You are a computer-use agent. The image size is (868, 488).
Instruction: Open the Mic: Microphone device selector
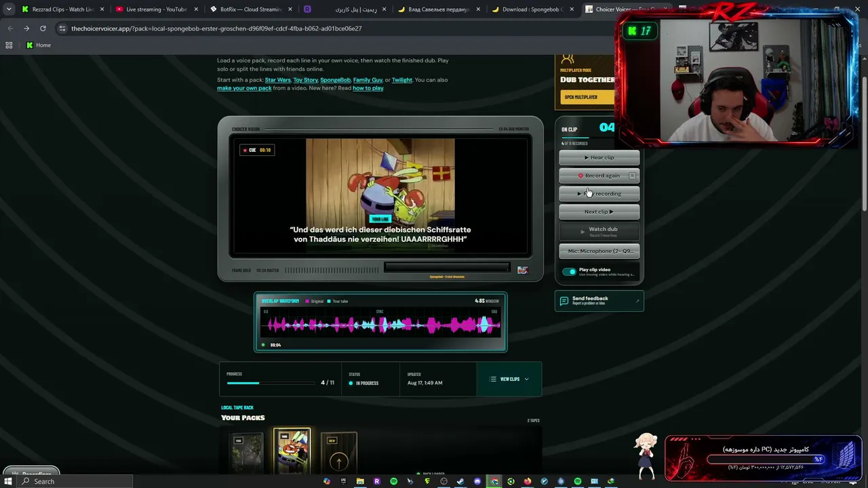pyautogui.click(x=599, y=251)
